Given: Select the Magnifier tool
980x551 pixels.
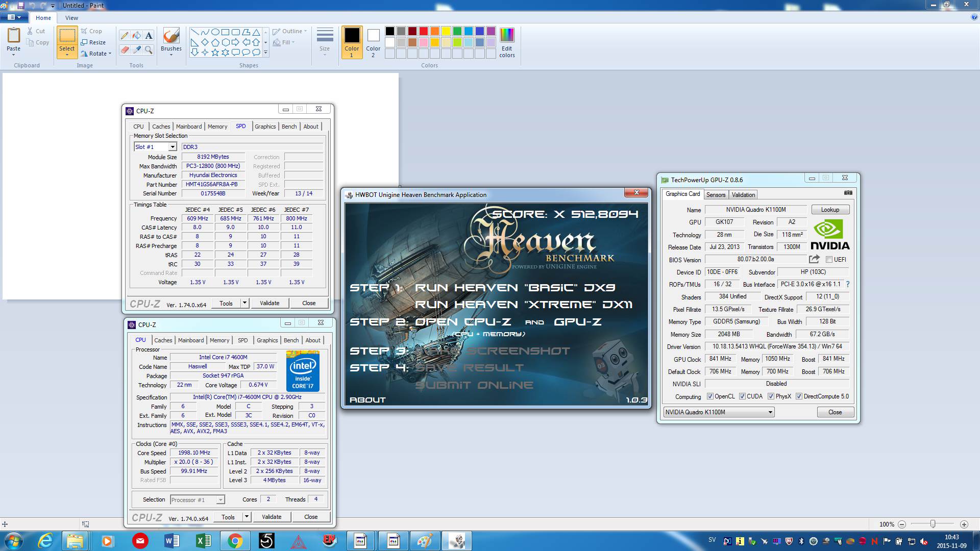Looking at the screenshot, I should point(149,49).
